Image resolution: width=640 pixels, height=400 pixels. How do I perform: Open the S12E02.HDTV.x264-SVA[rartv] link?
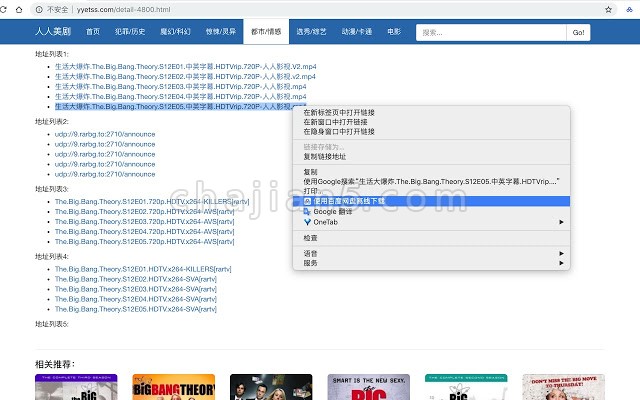(136, 279)
